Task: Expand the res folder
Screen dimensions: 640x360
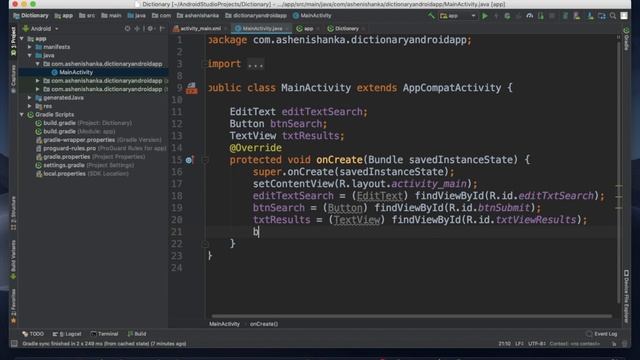Action: pyautogui.click(x=30, y=106)
